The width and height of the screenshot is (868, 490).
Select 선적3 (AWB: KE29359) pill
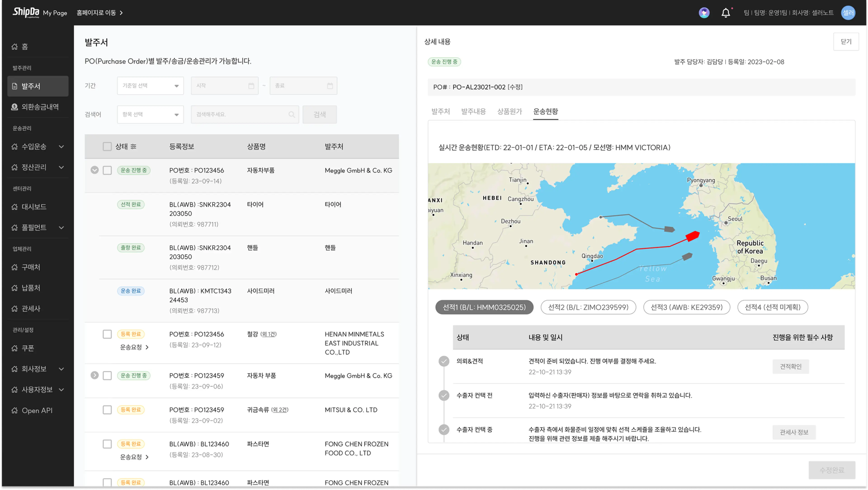pos(687,307)
